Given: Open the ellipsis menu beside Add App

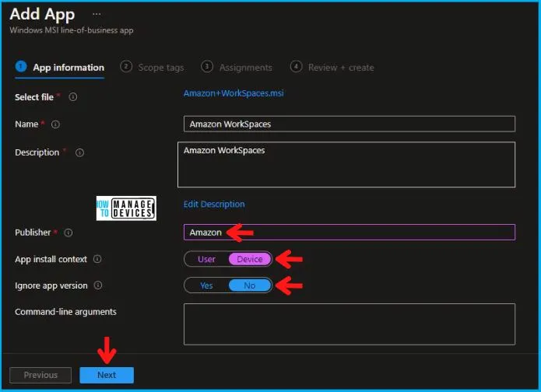Looking at the screenshot, I should pos(97,15).
